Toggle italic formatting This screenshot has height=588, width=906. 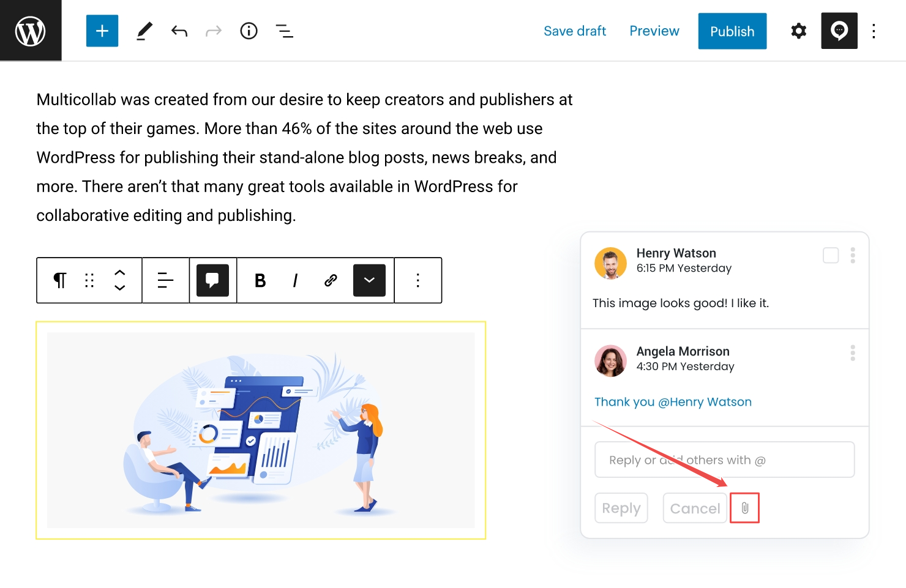pyautogui.click(x=295, y=280)
